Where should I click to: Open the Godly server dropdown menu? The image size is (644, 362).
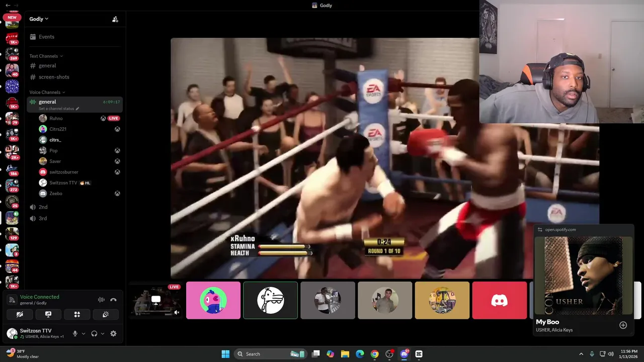pos(39,19)
